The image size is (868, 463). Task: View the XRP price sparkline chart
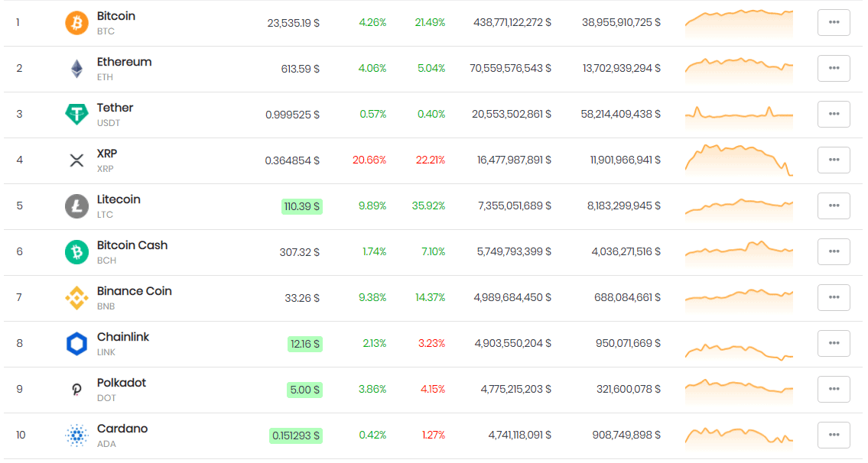[739, 161]
